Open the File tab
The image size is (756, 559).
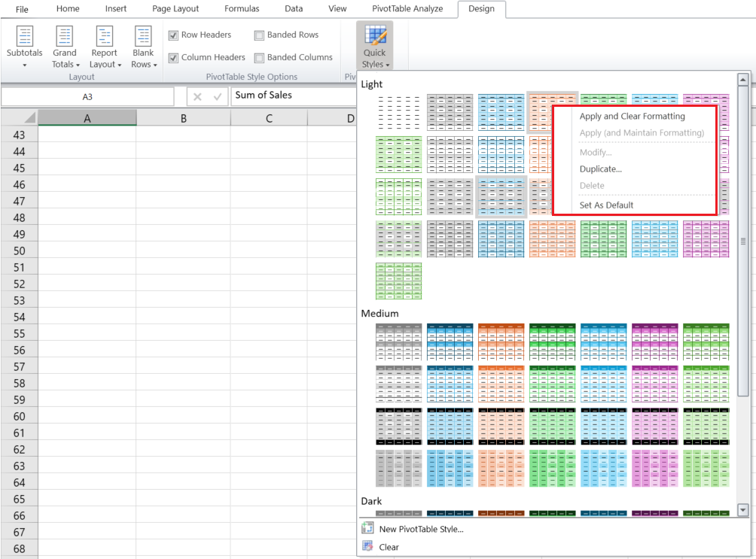(x=22, y=9)
